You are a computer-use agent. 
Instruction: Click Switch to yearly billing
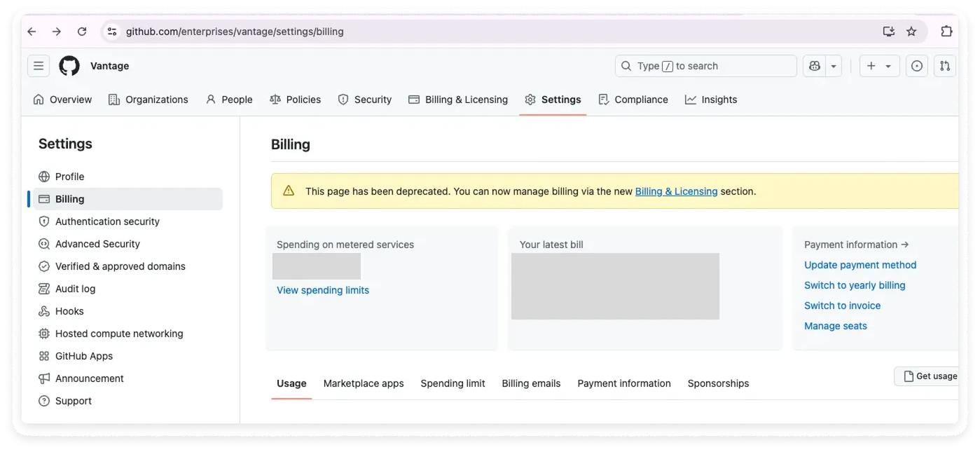[854, 285]
